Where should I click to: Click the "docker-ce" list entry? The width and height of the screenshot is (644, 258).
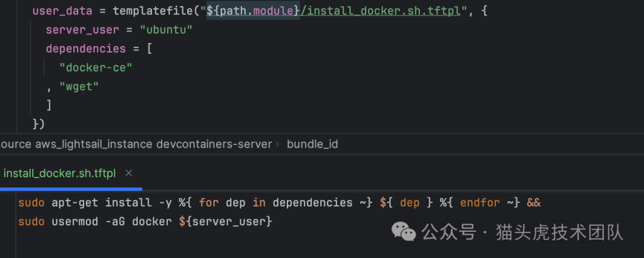pyautogui.click(x=95, y=68)
